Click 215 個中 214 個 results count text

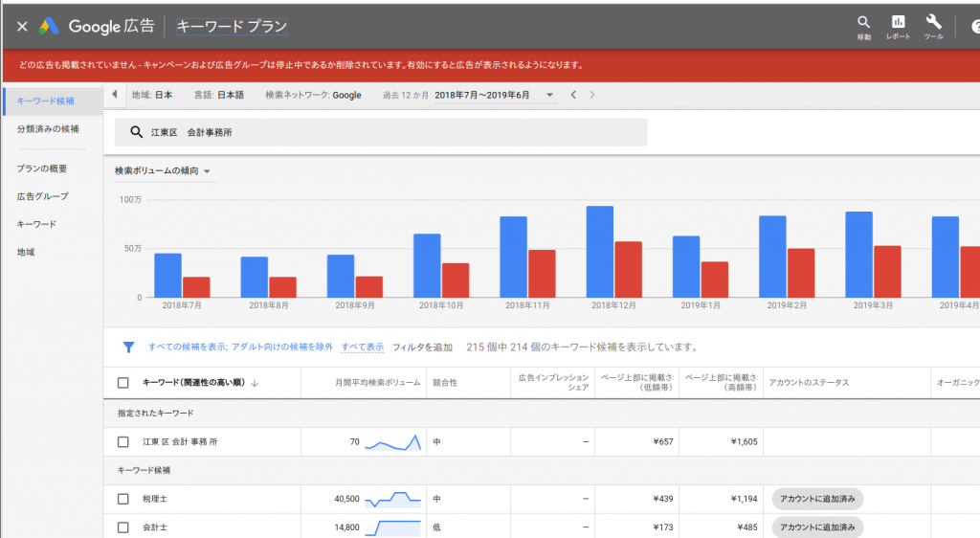pyautogui.click(x=582, y=347)
